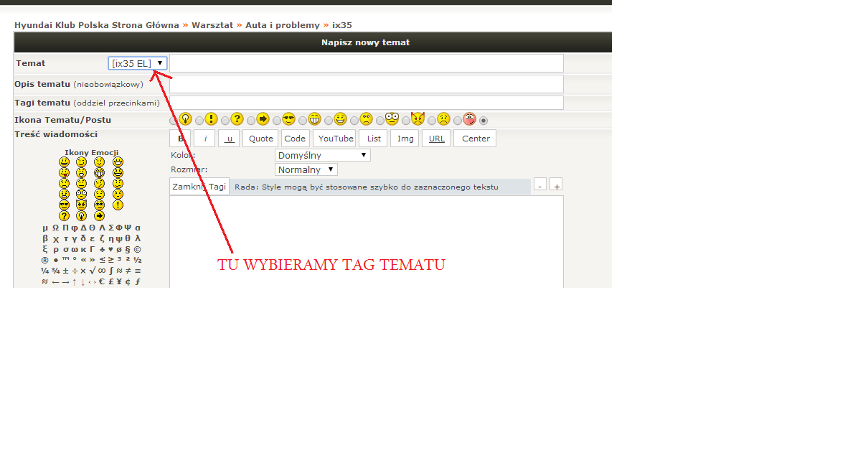This screenshot has height=453, width=868.
Task: Insert the square root √ symbol
Action: click(92, 271)
